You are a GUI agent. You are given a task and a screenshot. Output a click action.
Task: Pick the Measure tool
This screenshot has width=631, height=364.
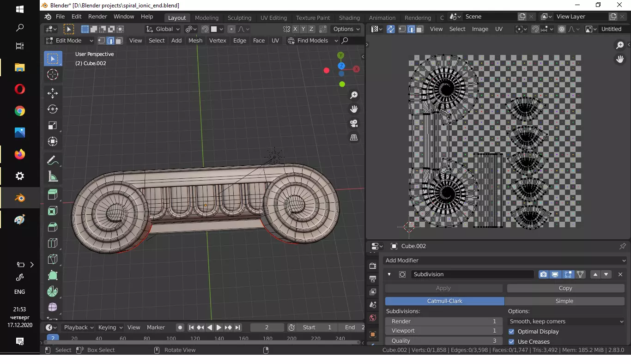click(x=53, y=177)
